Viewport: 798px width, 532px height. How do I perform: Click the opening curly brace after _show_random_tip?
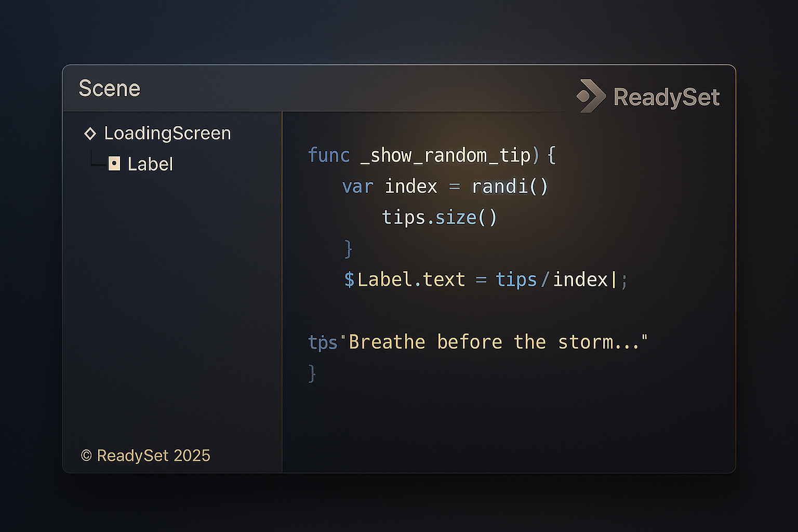click(x=552, y=155)
